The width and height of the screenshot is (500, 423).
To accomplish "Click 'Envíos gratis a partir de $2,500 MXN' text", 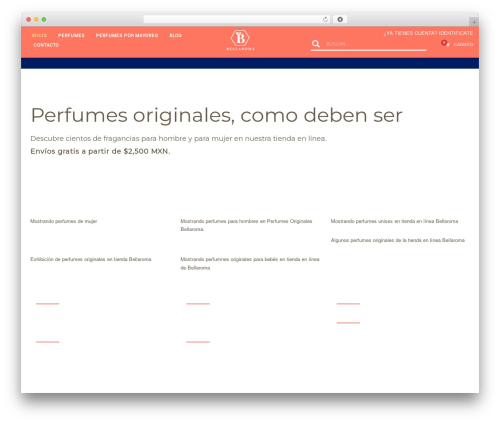I will [x=100, y=151].
